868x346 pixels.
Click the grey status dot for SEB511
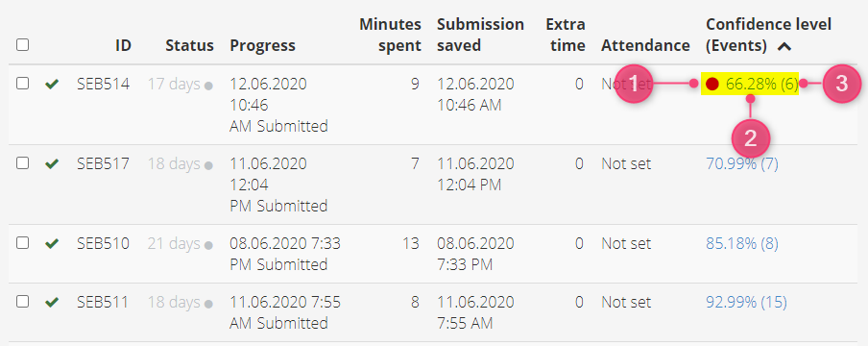208,304
